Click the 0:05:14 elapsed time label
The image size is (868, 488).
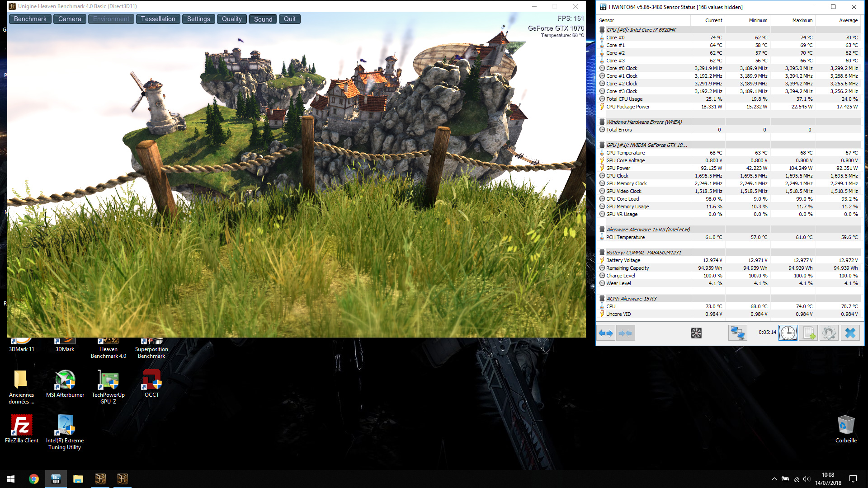pyautogui.click(x=767, y=333)
